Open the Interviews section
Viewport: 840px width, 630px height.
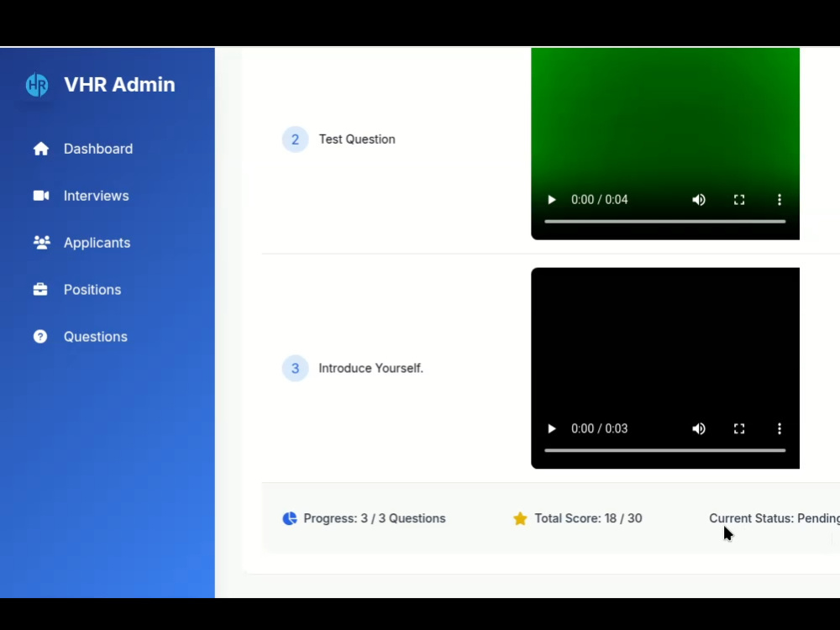[x=97, y=196]
